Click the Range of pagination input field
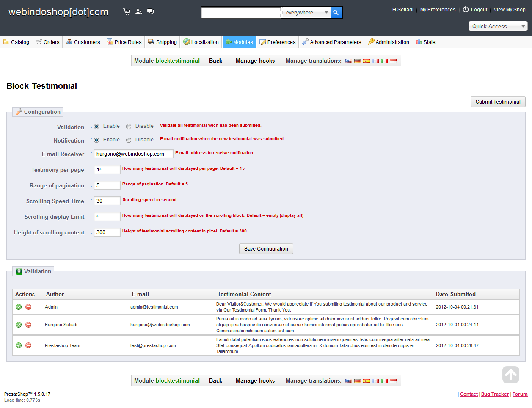This screenshot has width=532, height=408. pyautogui.click(x=107, y=185)
